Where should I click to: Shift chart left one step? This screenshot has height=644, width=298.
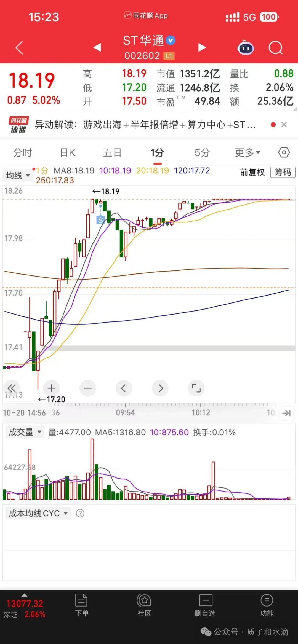pyautogui.click(x=124, y=388)
